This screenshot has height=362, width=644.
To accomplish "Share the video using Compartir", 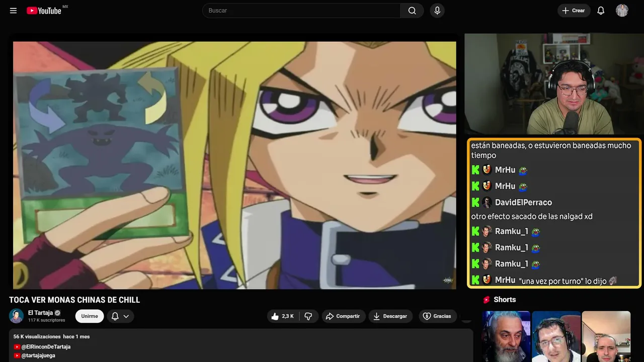I will tap(343, 316).
